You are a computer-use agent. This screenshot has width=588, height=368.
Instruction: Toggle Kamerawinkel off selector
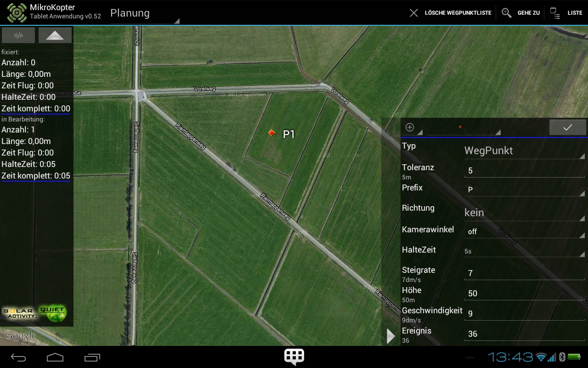(x=524, y=232)
